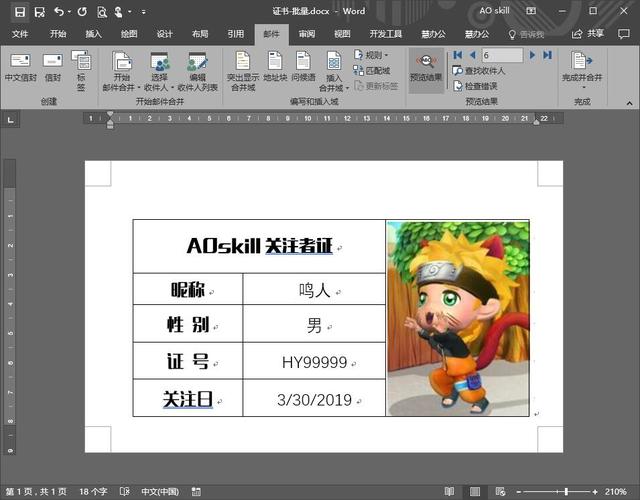
Task: Customize the quick access toolbar dropdown
Action: pos(143,12)
